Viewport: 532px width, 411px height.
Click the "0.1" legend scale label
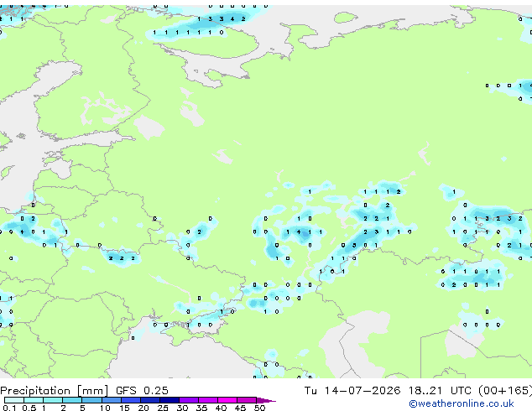[x=9, y=408]
